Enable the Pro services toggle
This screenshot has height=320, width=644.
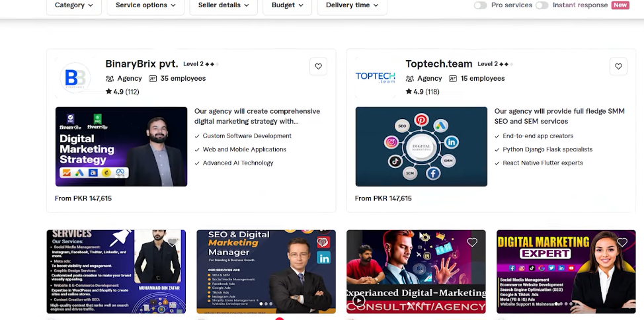480,5
